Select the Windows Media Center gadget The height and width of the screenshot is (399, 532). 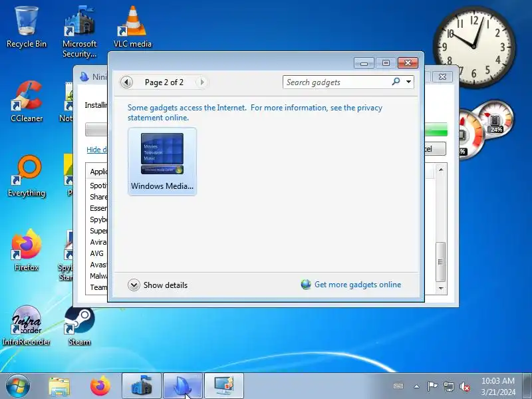coord(162,162)
